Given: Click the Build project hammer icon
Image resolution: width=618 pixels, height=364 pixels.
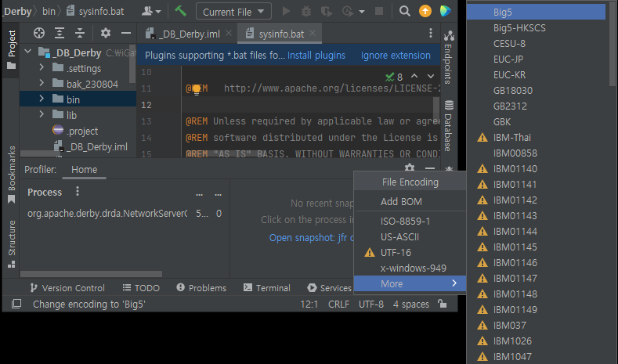Looking at the screenshot, I should (x=180, y=11).
